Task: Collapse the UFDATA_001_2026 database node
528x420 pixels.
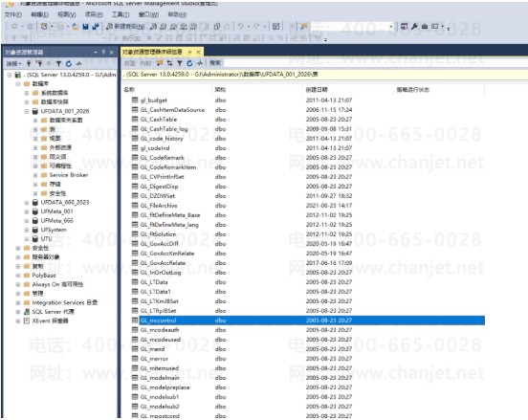Action: click(x=27, y=111)
